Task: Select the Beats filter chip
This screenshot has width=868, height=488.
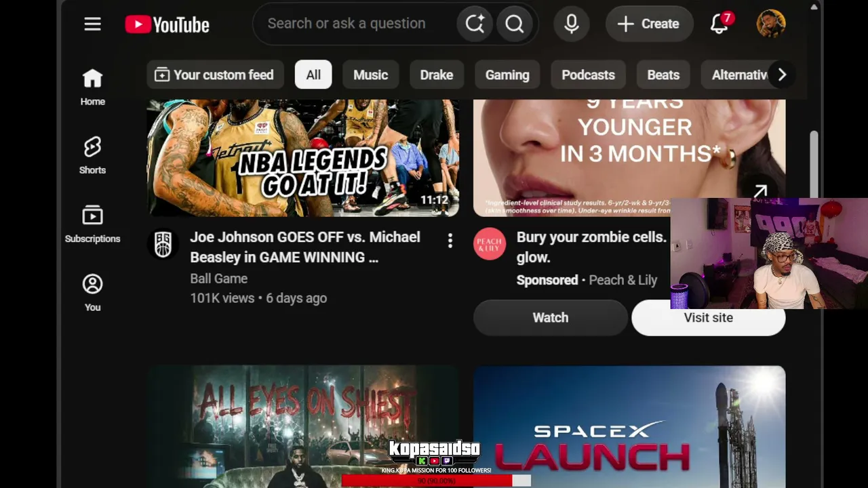Action: pyautogui.click(x=663, y=75)
